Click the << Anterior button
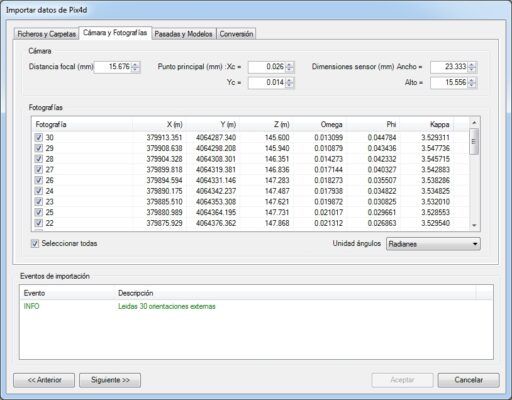The width and height of the screenshot is (512, 400). [x=44, y=380]
